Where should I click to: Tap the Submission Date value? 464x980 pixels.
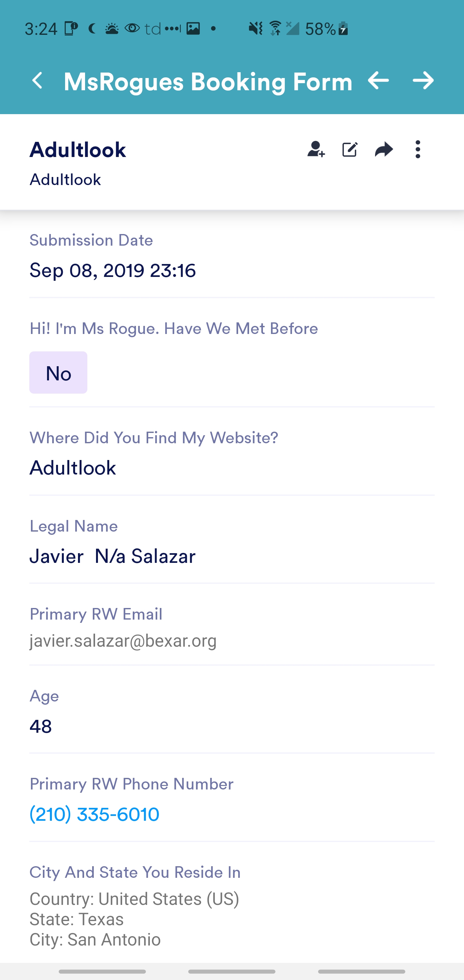click(112, 270)
